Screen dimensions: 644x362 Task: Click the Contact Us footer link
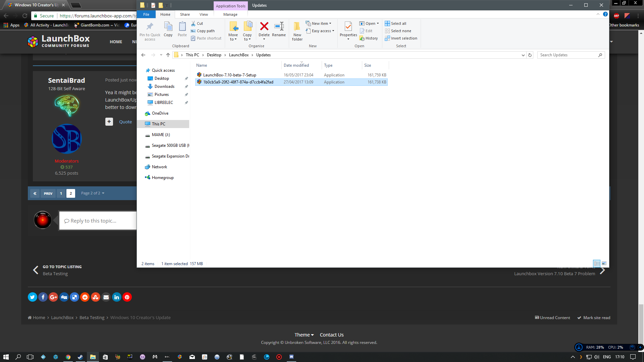[x=332, y=335]
